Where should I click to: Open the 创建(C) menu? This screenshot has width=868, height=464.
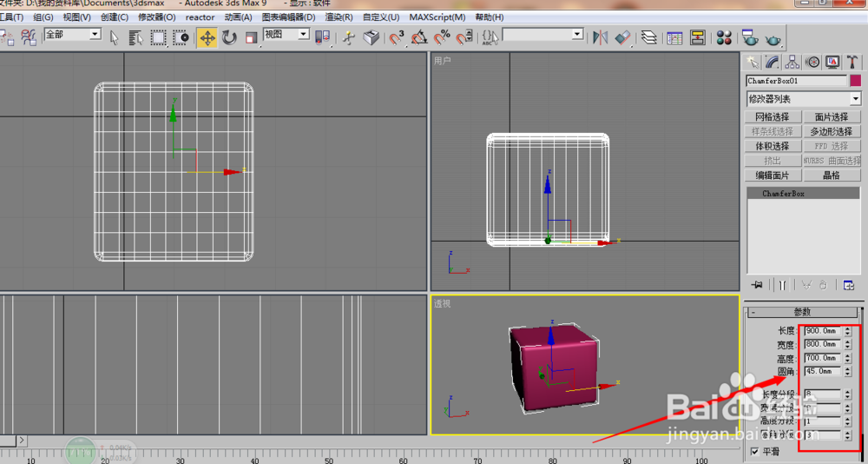pos(115,17)
